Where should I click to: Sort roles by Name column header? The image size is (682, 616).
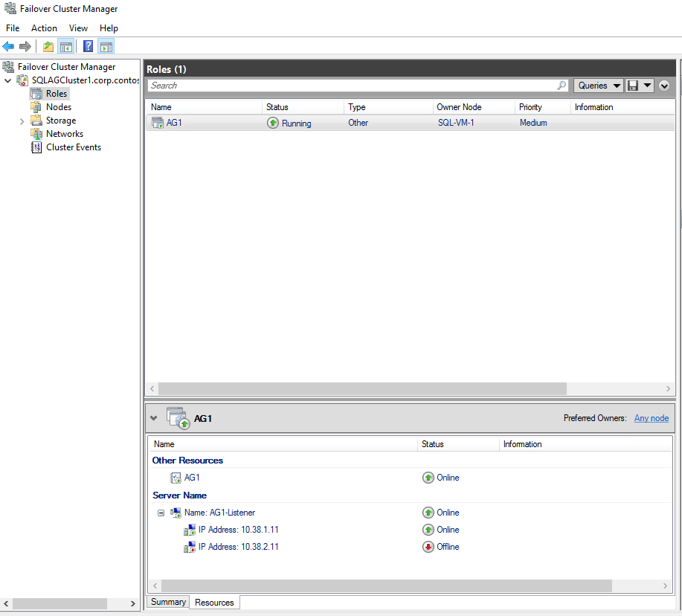(204, 107)
